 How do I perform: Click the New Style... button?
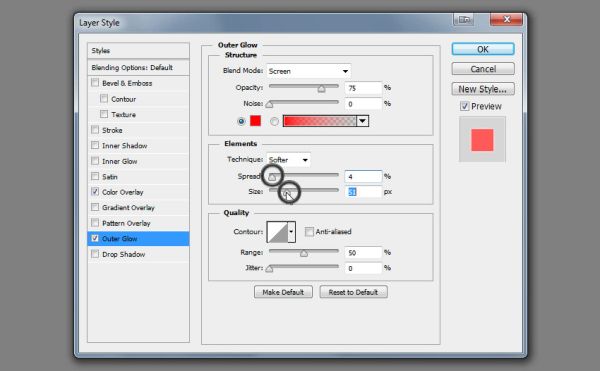[483, 89]
